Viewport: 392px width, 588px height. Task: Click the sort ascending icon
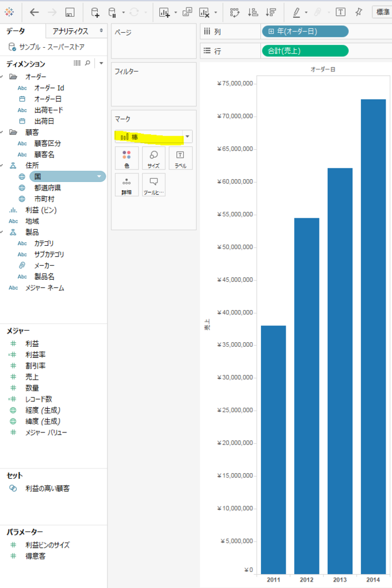(253, 13)
